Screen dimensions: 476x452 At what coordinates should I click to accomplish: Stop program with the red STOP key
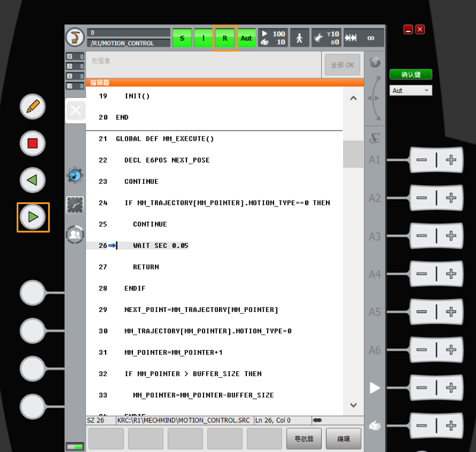33,143
